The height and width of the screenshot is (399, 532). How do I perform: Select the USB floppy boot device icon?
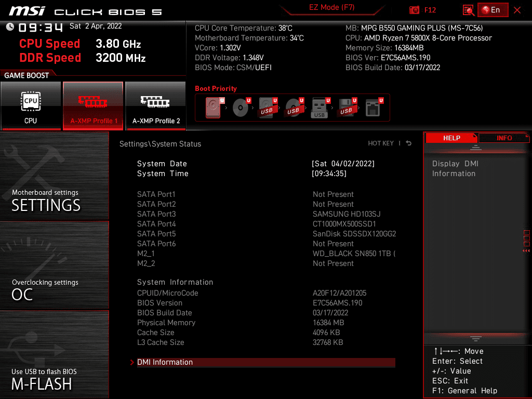pyautogui.click(x=347, y=108)
